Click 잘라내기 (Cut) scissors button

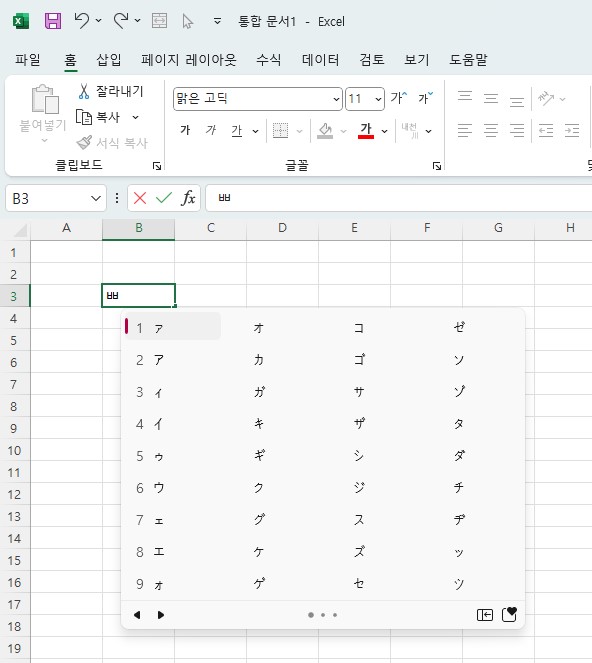[x=111, y=91]
